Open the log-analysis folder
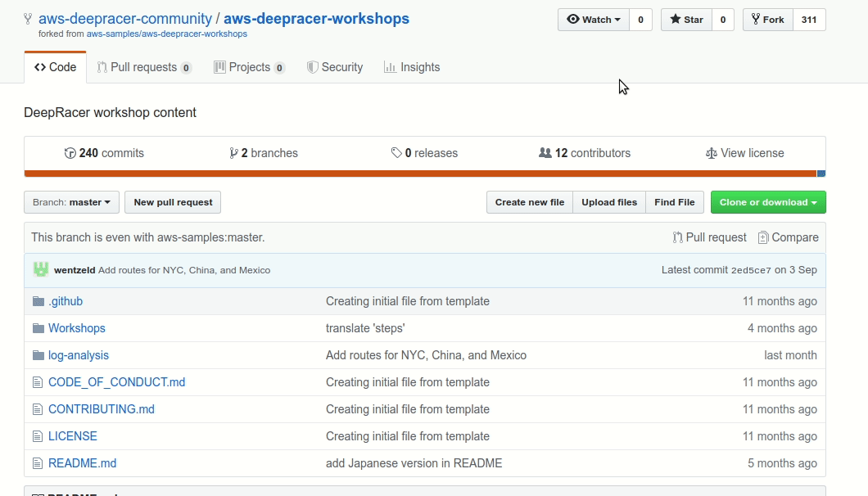 coord(79,355)
